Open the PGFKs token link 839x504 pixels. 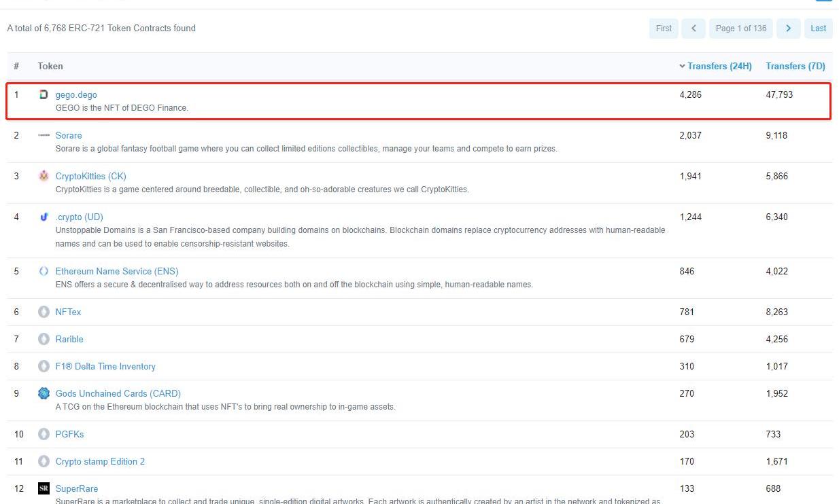pos(70,435)
